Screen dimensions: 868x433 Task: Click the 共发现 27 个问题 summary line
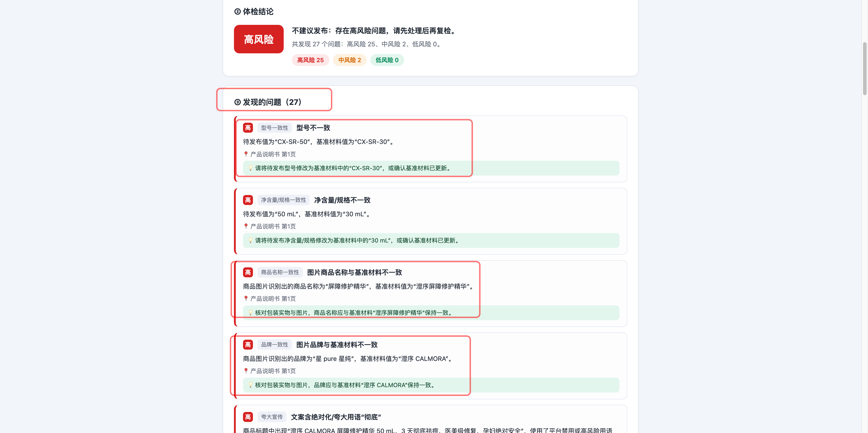[x=367, y=44]
